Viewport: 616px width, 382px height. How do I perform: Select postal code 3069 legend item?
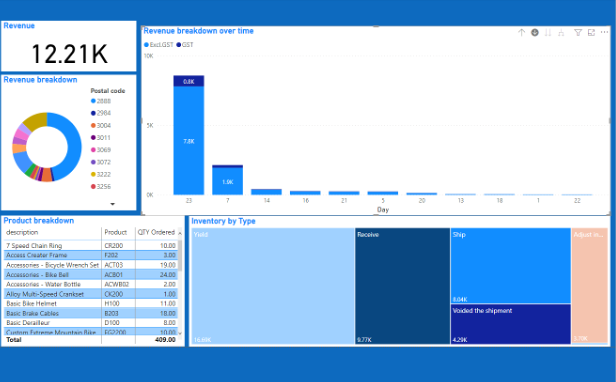pyautogui.click(x=101, y=150)
